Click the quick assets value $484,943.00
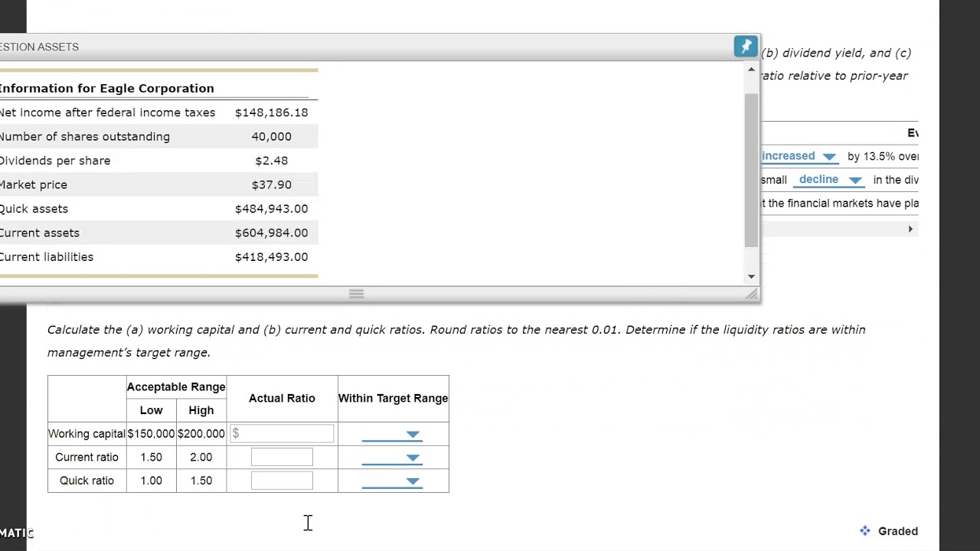This screenshot has height=551, width=980. coord(271,209)
